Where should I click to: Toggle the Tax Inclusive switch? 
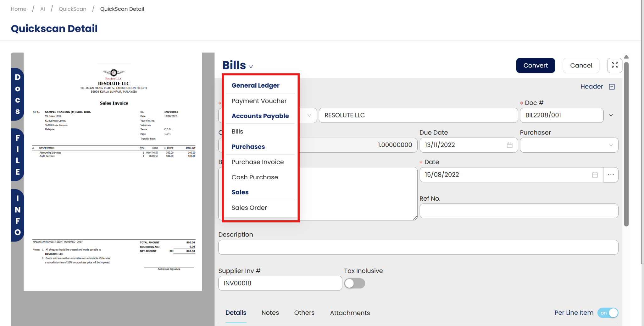(x=355, y=284)
